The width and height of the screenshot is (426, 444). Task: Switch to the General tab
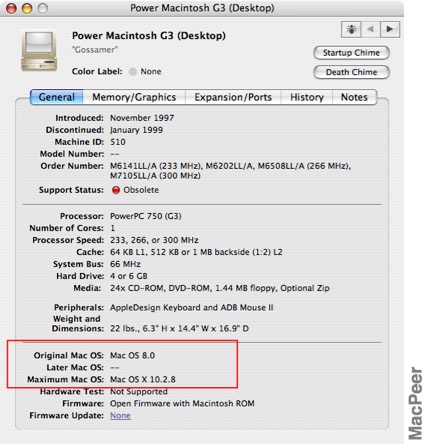pos(56,97)
